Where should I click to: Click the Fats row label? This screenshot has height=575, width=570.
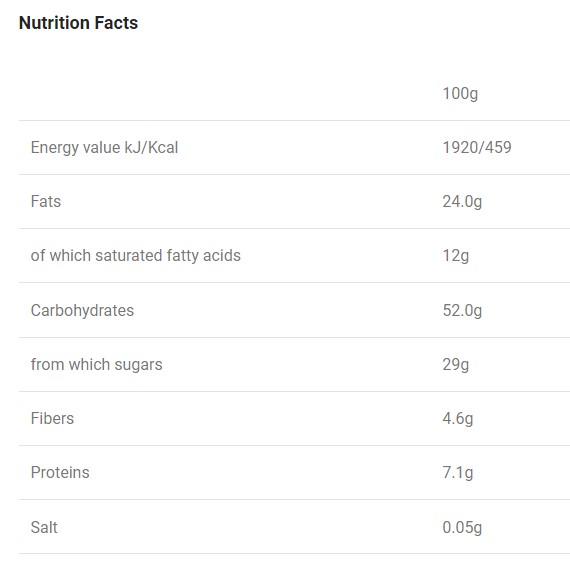coord(46,201)
